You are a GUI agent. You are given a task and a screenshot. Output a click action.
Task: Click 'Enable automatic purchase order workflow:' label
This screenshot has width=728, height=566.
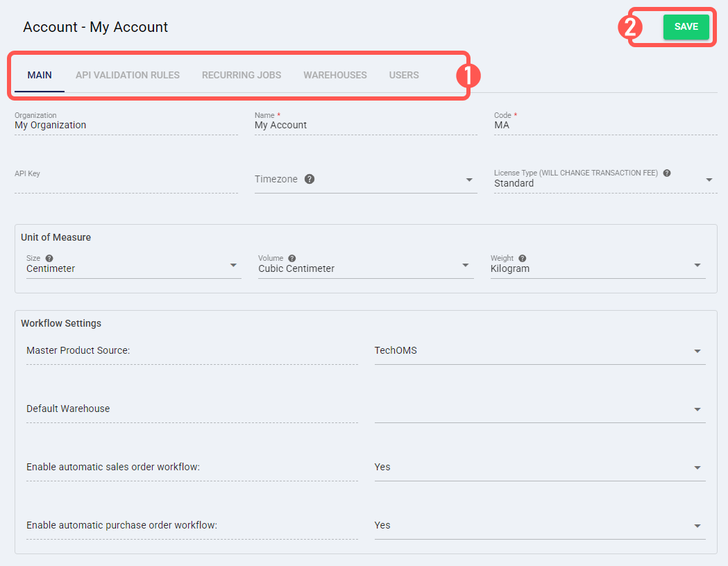click(121, 525)
